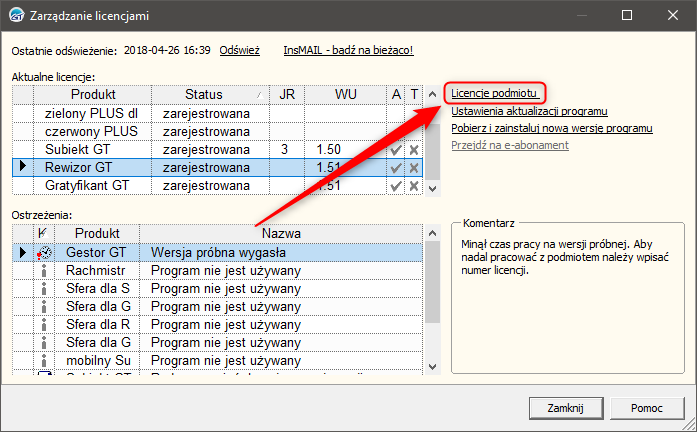Close the Zarządzanie licencjami window
Image resolution: width=697 pixels, height=432 pixels.
[673, 16]
